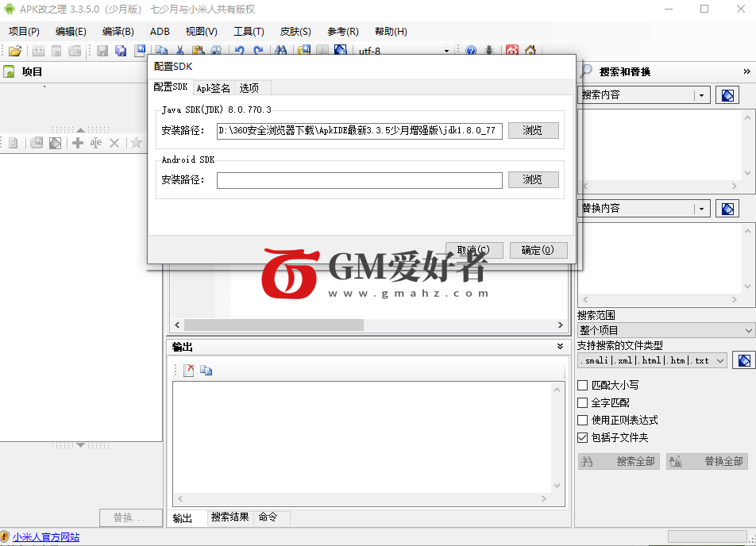
Task: Click the Weibo icon in the toolbar
Action: point(512,51)
